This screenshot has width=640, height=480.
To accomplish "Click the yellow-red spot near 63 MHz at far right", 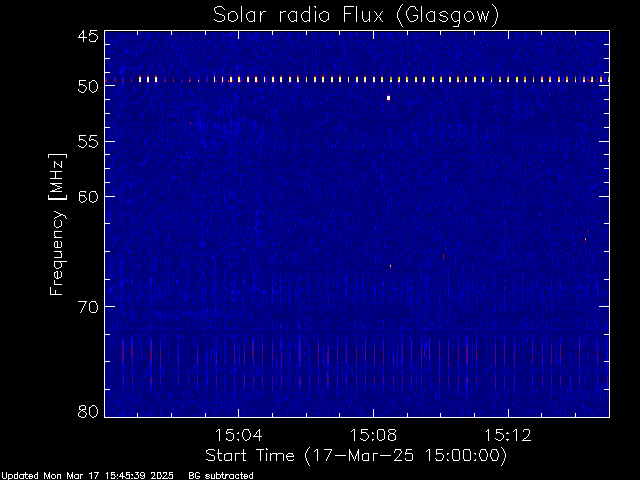I will point(585,240).
